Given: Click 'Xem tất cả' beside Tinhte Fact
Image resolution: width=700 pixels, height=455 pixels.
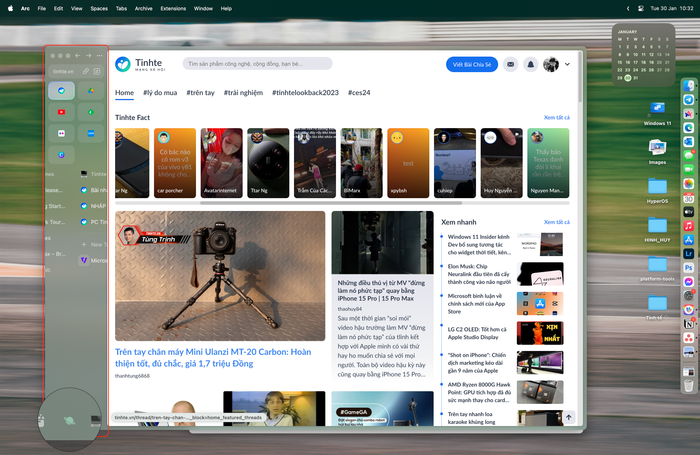Looking at the screenshot, I should (x=556, y=117).
